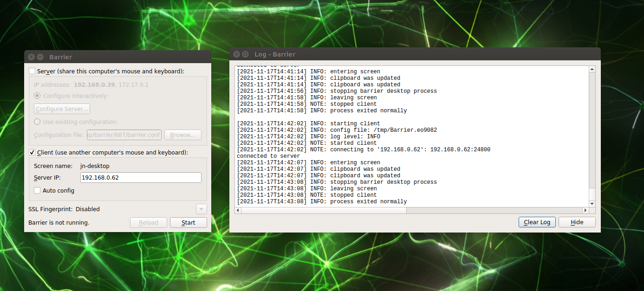Close the Log - Barrier window

pyautogui.click(x=236, y=54)
